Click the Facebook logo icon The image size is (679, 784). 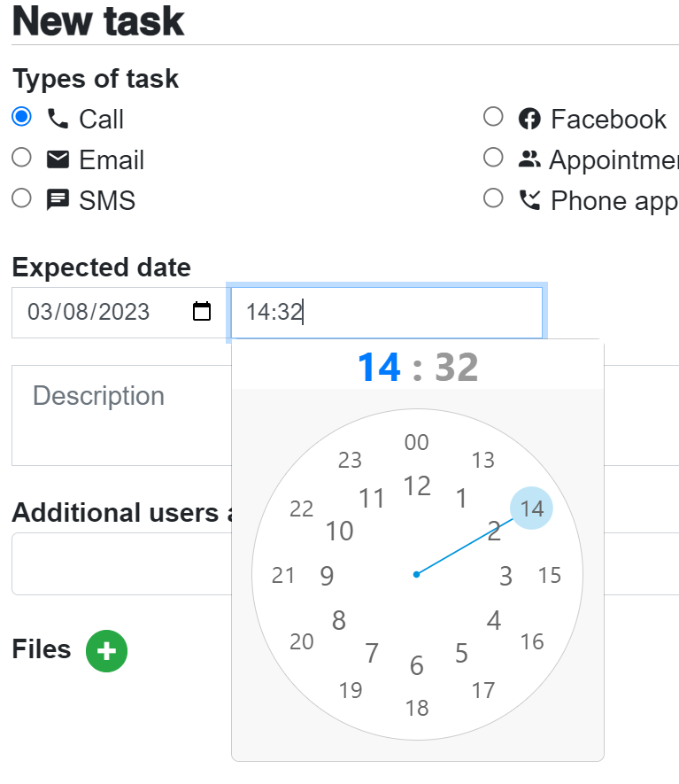click(529, 119)
